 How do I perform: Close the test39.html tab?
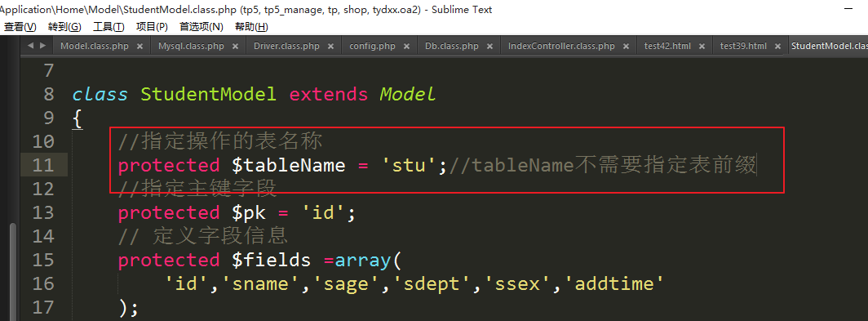coord(777,46)
